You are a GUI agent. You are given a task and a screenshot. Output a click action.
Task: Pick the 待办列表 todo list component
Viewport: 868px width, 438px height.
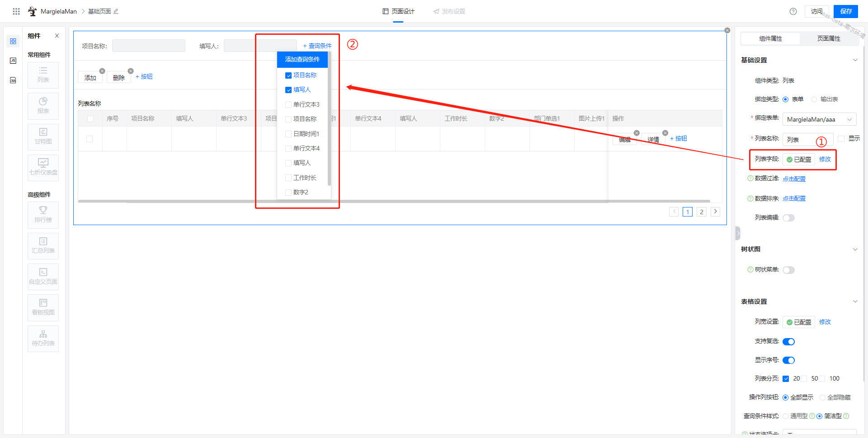[43, 338]
